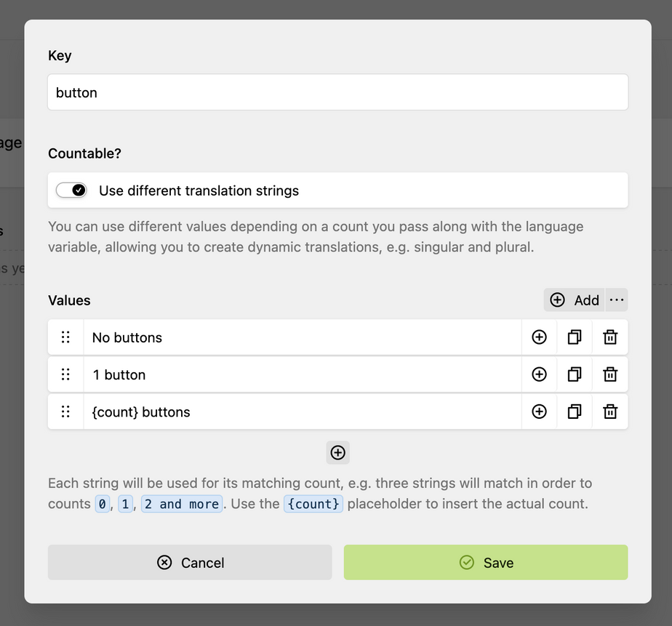Click the Key input field
This screenshot has width=672, height=626.
pos(337,92)
